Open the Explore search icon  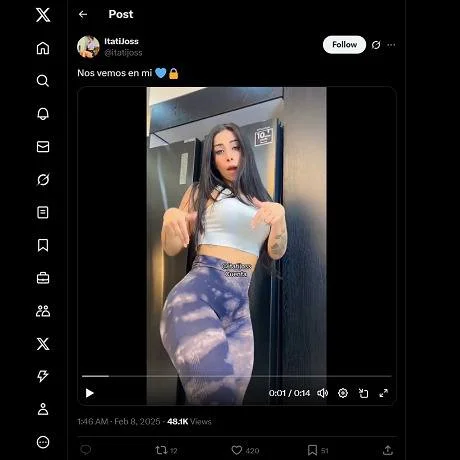pos(43,81)
